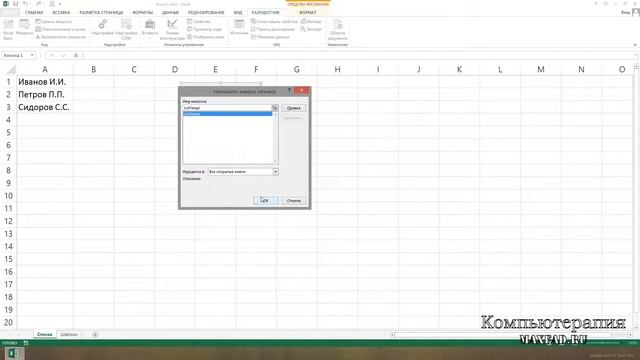Start Запись макроса recording

[x=53, y=22]
